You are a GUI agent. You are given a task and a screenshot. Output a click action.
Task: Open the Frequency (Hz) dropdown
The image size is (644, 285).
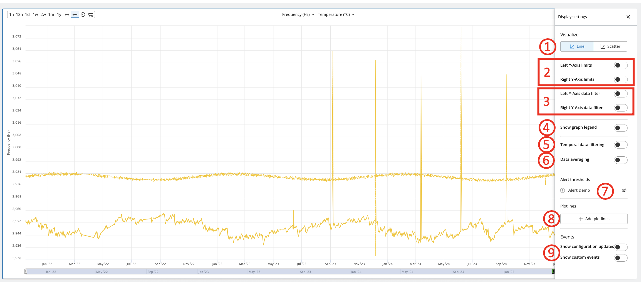[298, 15]
